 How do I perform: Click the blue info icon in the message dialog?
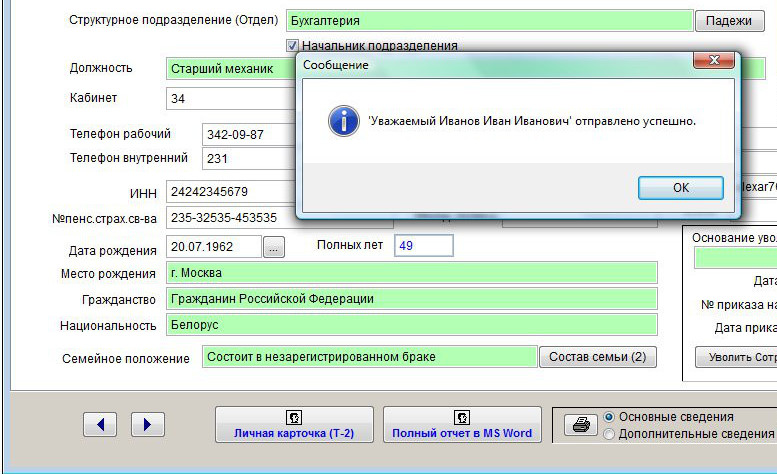[343, 121]
